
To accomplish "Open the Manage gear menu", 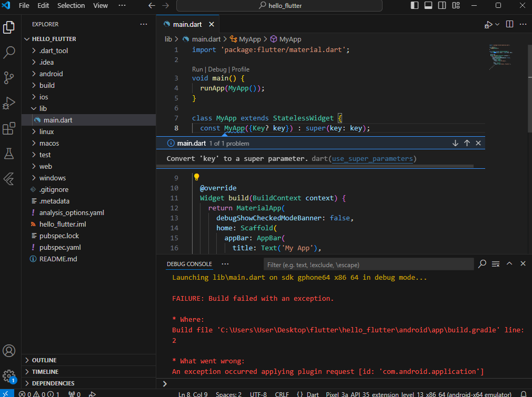I will [x=9, y=376].
